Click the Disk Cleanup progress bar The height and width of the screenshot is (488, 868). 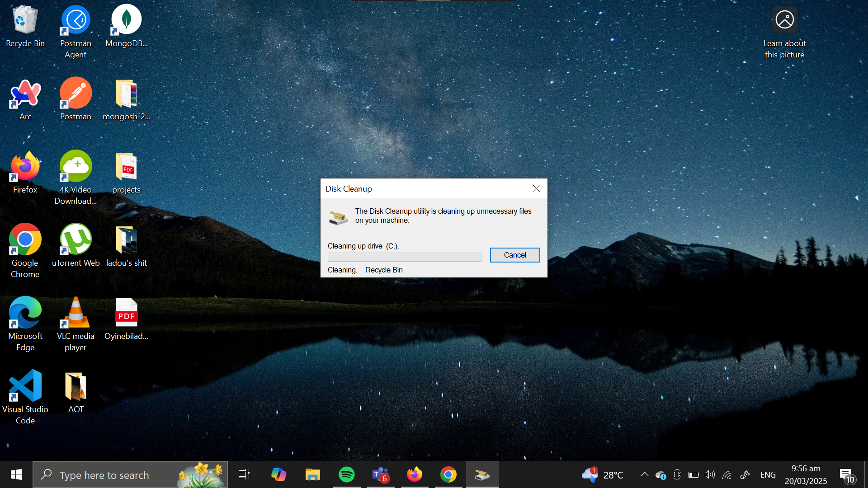point(404,257)
